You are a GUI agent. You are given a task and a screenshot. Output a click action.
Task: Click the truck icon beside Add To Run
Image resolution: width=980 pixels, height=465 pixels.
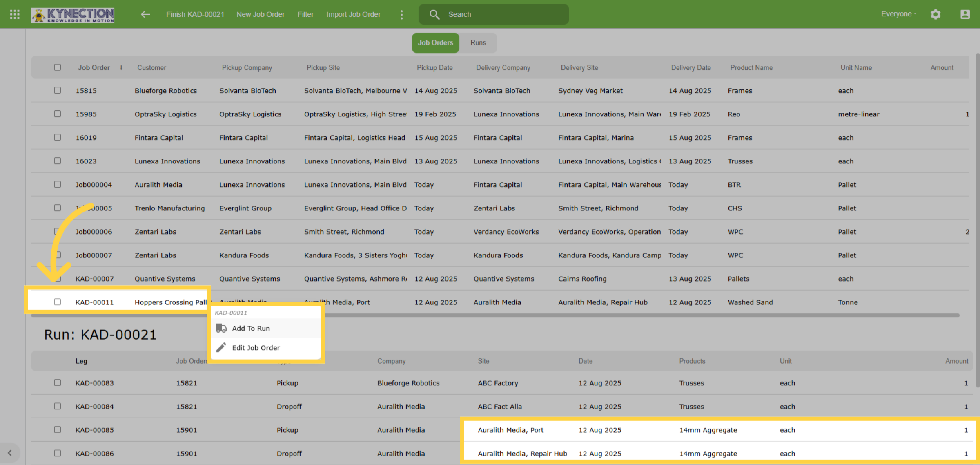coord(221,328)
